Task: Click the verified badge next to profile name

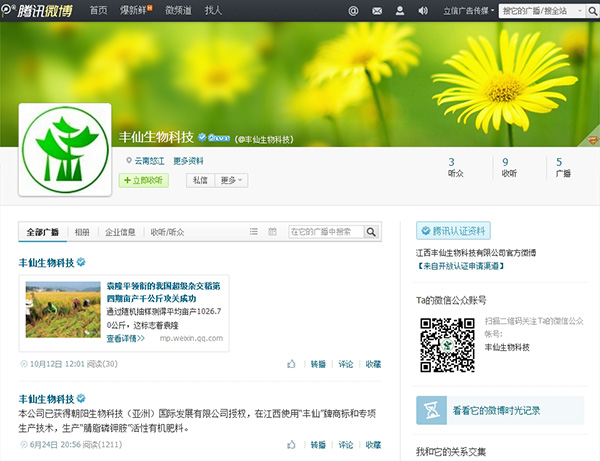Action: 202,137
